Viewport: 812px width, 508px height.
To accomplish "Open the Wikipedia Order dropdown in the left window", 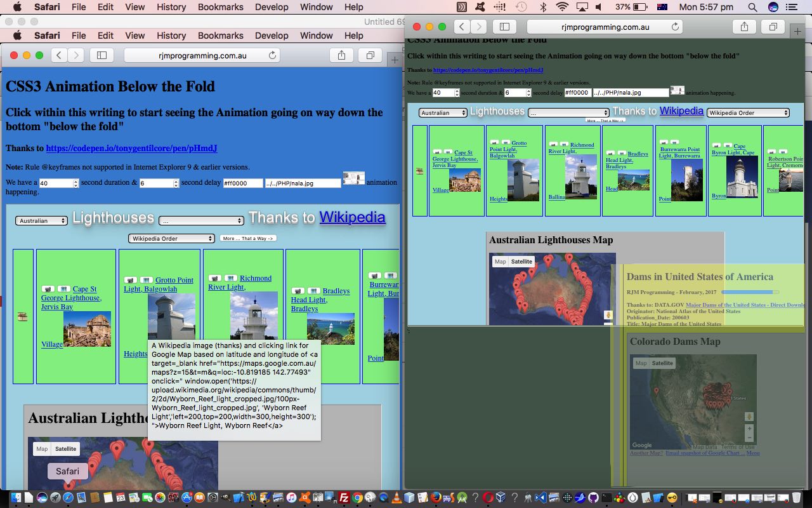I will 171,239.
